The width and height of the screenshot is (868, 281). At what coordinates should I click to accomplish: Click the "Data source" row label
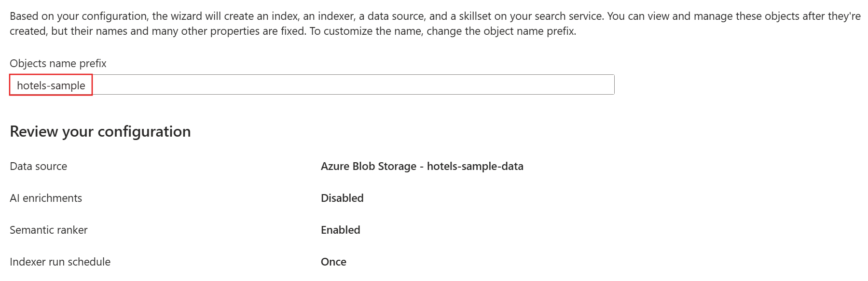click(39, 166)
